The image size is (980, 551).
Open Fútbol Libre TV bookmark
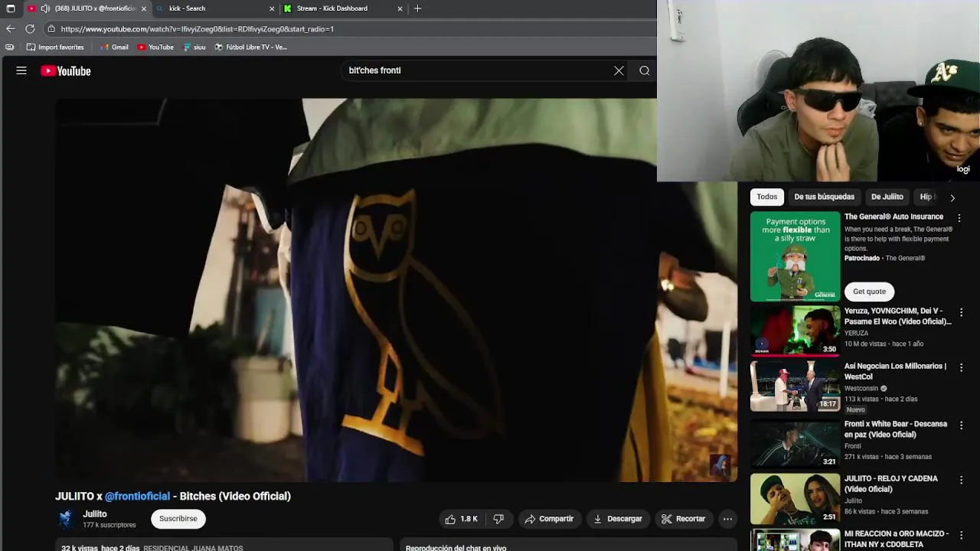tap(250, 47)
